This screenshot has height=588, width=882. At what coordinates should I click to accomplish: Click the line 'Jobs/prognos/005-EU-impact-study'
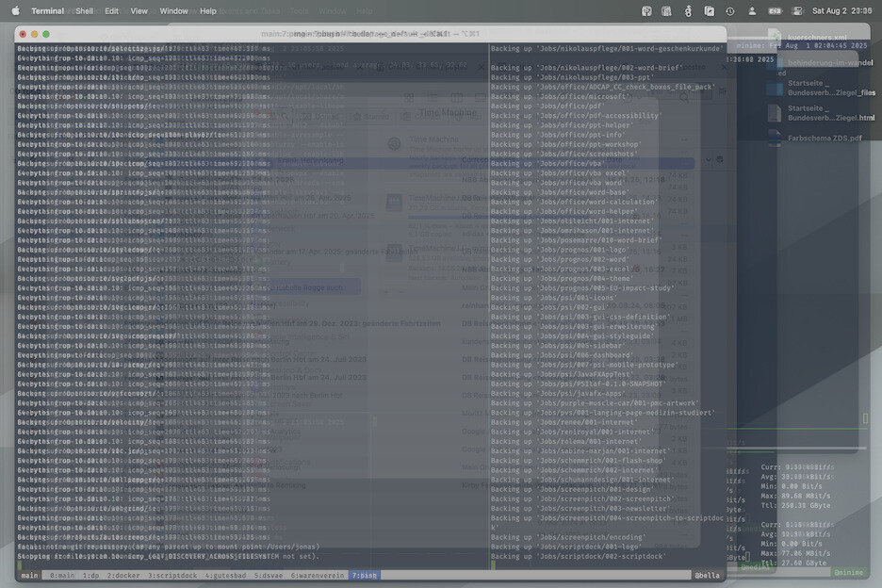click(x=584, y=287)
